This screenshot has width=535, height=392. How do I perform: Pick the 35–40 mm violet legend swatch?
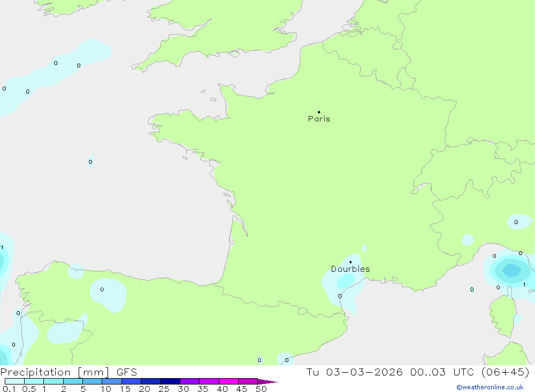click(209, 381)
